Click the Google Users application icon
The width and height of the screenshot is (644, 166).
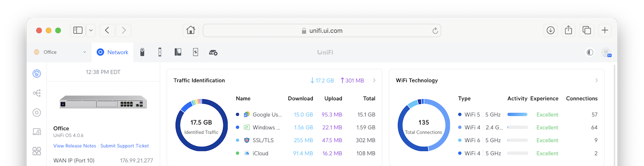(247, 114)
